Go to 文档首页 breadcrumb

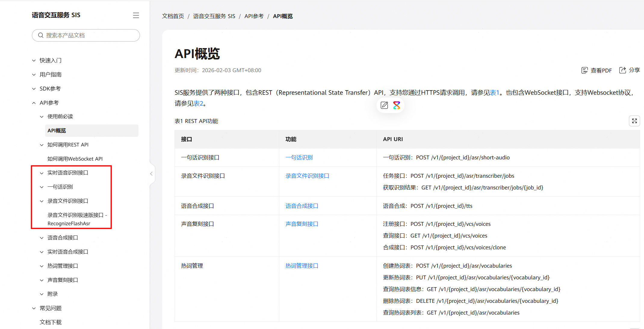tap(173, 16)
